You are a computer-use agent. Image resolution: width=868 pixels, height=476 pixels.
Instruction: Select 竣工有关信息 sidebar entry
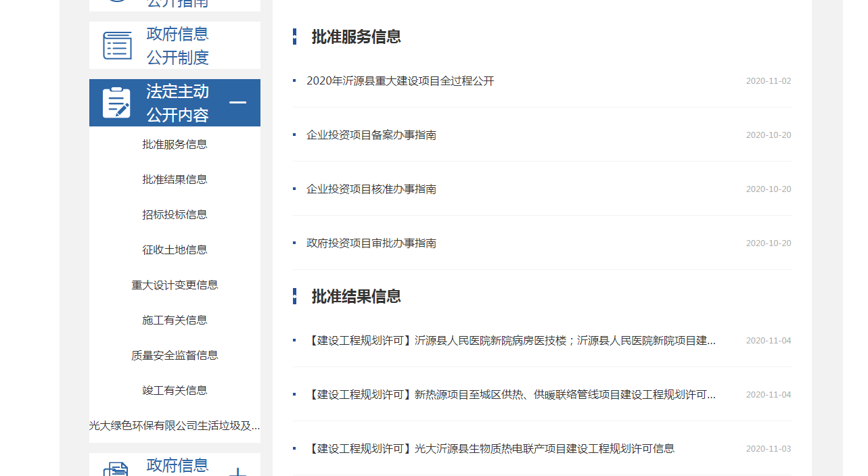[x=175, y=390]
